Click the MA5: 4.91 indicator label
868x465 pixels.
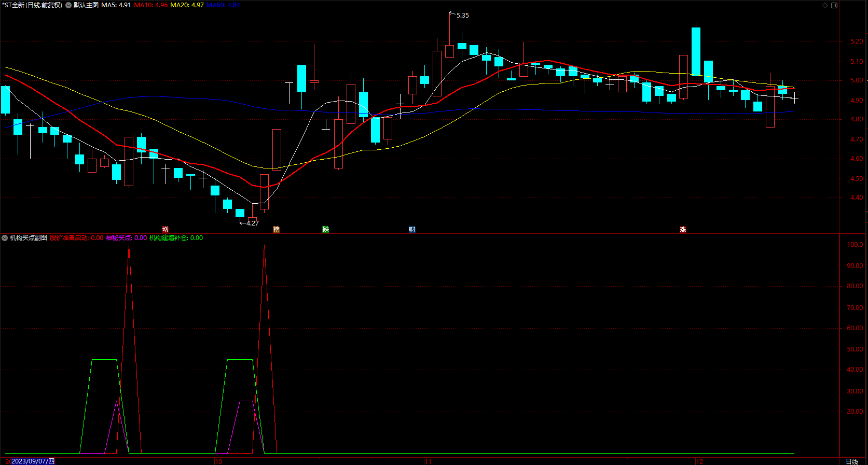click(116, 5)
